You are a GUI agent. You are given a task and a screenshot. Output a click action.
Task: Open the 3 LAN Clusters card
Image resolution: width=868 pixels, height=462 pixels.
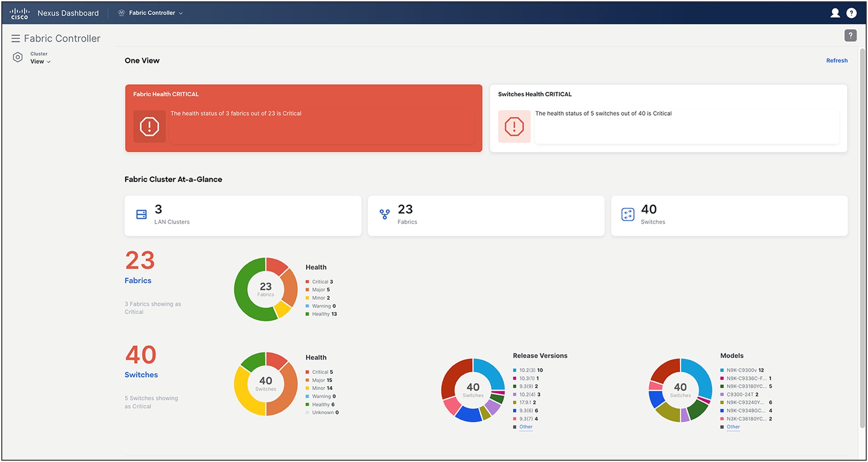click(243, 216)
